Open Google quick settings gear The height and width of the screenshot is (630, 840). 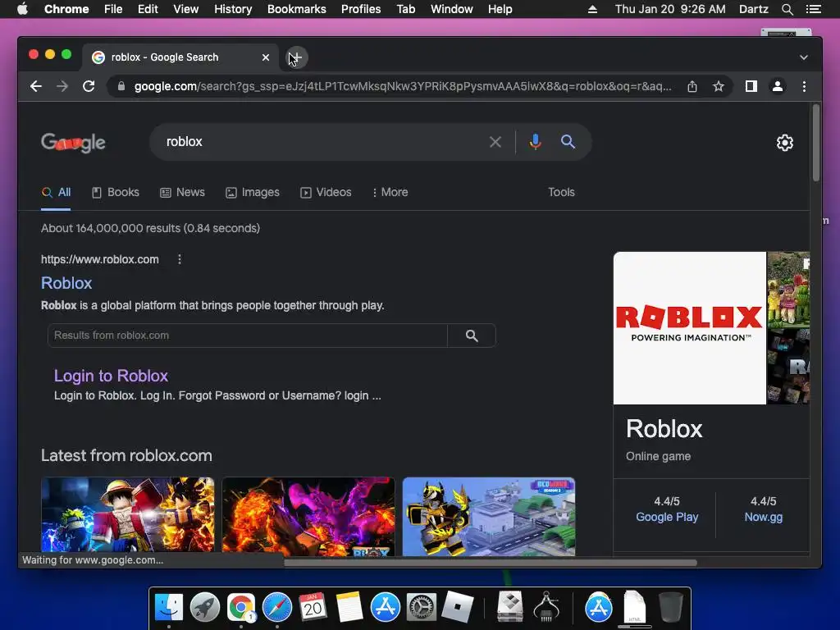point(785,143)
